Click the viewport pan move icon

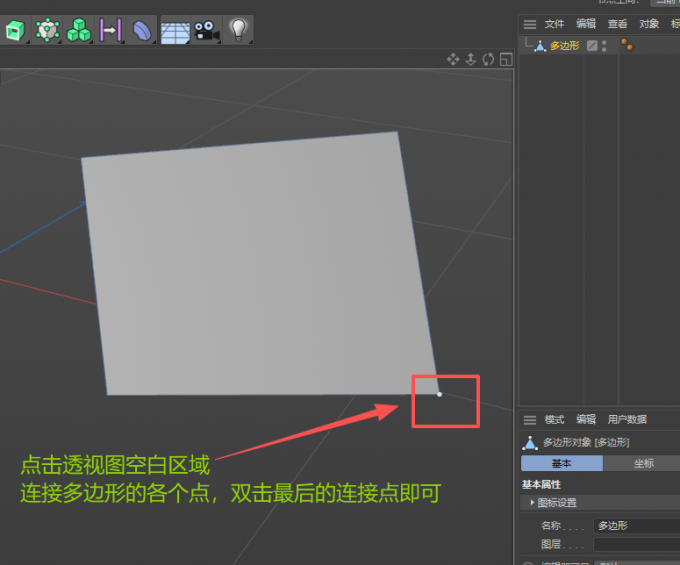[x=453, y=59]
